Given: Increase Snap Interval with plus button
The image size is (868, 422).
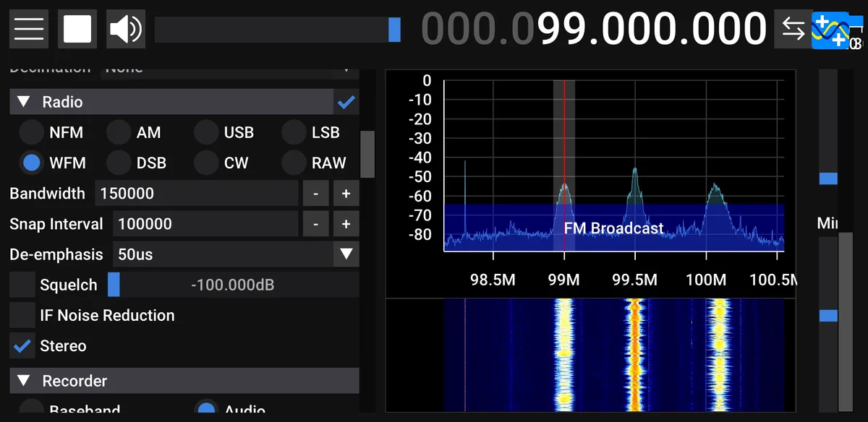Looking at the screenshot, I should (346, 224).
